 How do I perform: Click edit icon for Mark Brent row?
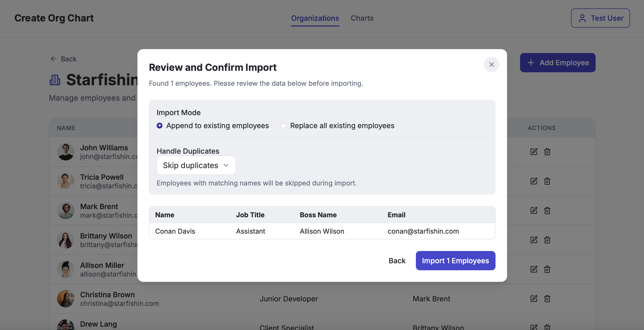534,211
